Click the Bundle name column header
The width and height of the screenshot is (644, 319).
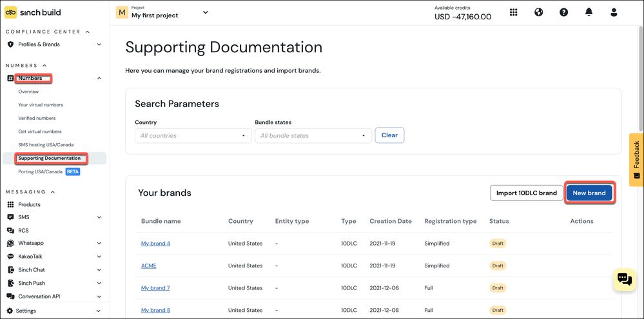[161, 221]
